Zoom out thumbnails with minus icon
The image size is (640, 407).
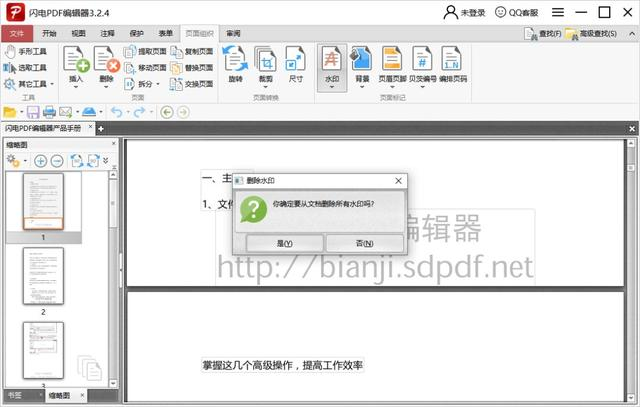click(x=57, y=161)
